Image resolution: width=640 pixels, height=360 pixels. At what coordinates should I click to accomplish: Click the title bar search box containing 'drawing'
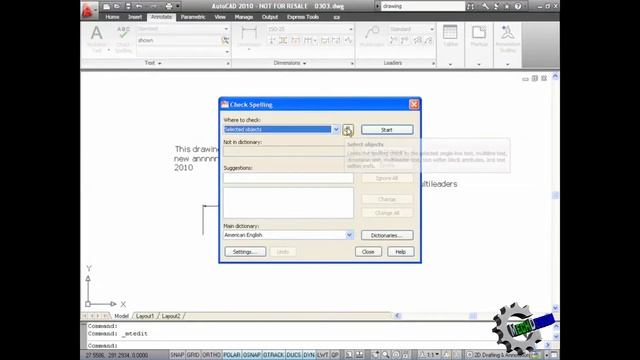coord(422,6)
